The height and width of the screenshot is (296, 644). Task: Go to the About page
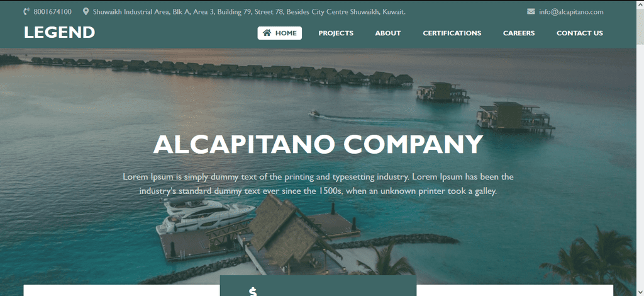point(387,33)
